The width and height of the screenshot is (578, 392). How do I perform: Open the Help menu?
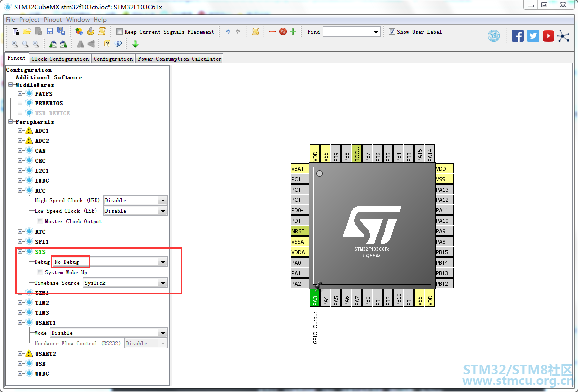(x=100, y=20)
